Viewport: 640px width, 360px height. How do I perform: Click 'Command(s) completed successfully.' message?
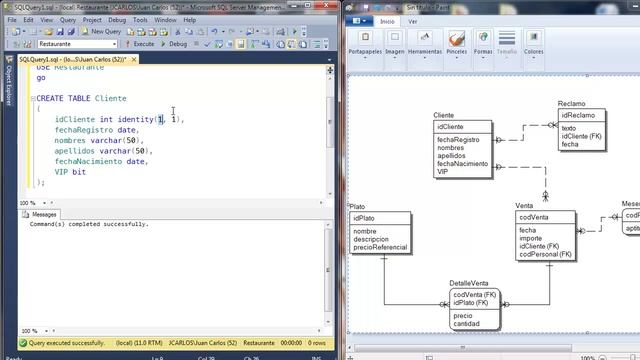point(89,224)
